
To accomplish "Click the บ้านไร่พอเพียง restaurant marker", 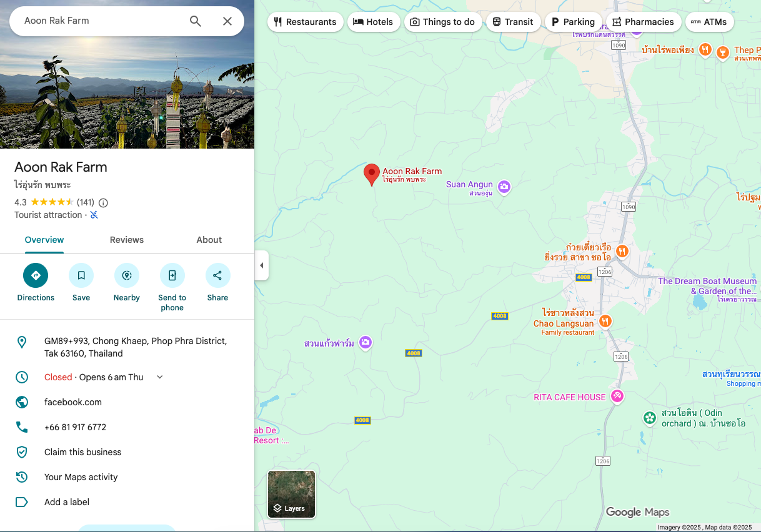I will point(705,49).
